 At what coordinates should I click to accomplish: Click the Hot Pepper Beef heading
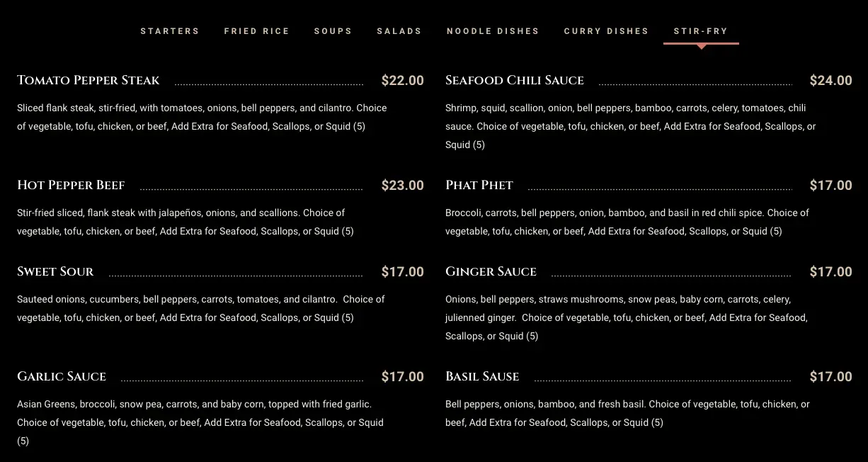pyautogui.click(x=71, y=185)
